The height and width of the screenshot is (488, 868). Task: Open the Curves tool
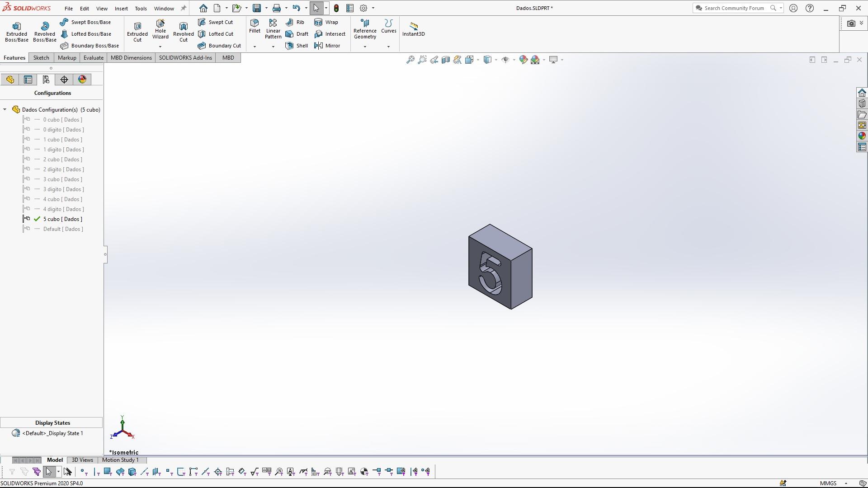coord(388,26)
